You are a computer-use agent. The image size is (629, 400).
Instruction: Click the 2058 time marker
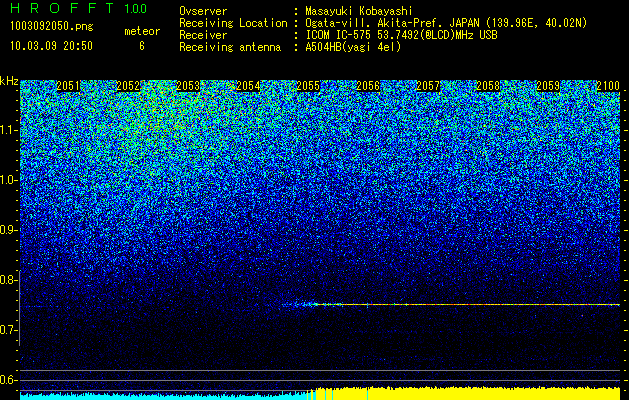click(488, 86)
